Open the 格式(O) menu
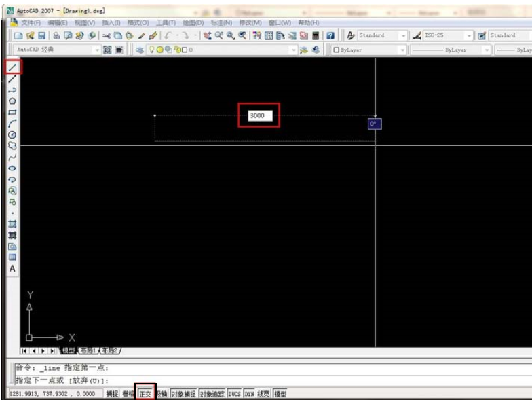The height and width of the screenshot is (400, 532). click(x=138, y=23)
